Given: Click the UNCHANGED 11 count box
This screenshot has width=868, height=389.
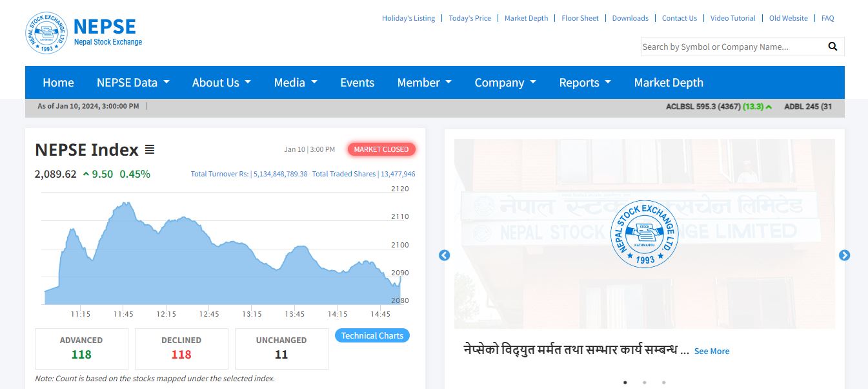Looking at the screenshot, I should point(281,349).
